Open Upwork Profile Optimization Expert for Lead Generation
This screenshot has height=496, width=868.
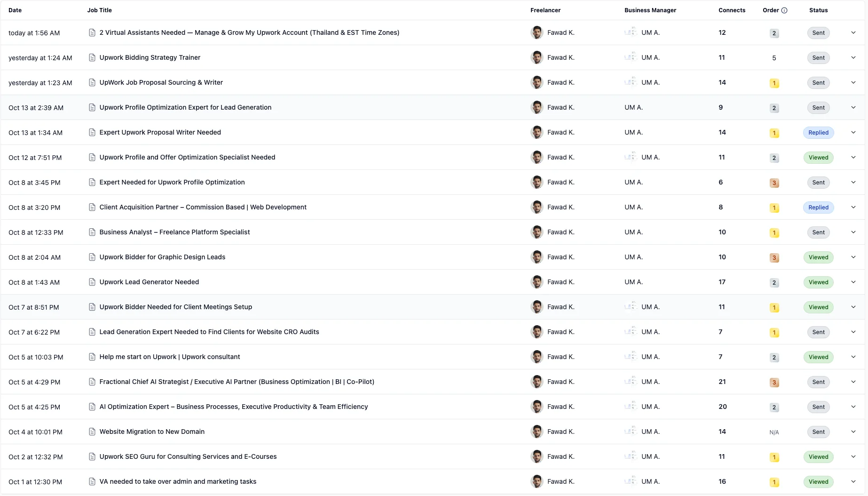click(x=185, y=107)
